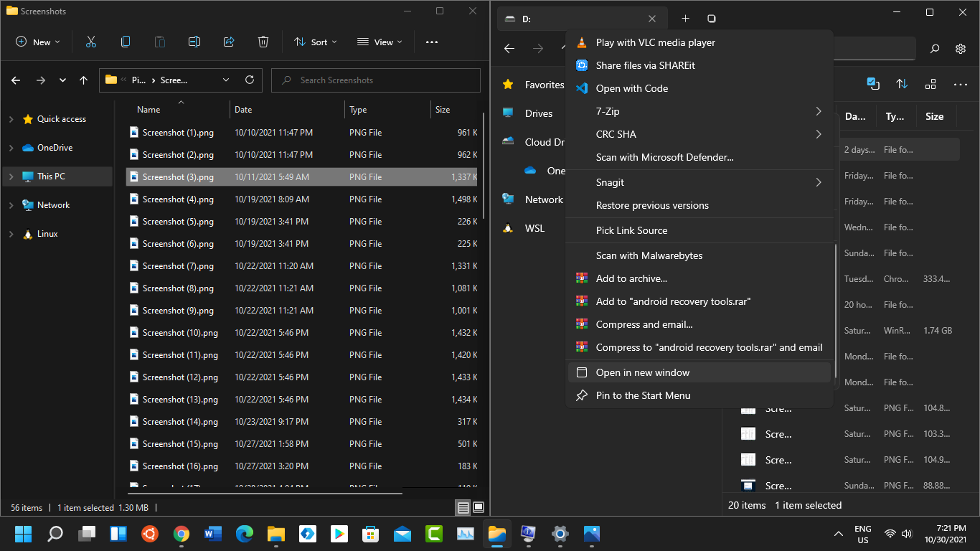Switch to details view toggle in status bar

point(463,507)
